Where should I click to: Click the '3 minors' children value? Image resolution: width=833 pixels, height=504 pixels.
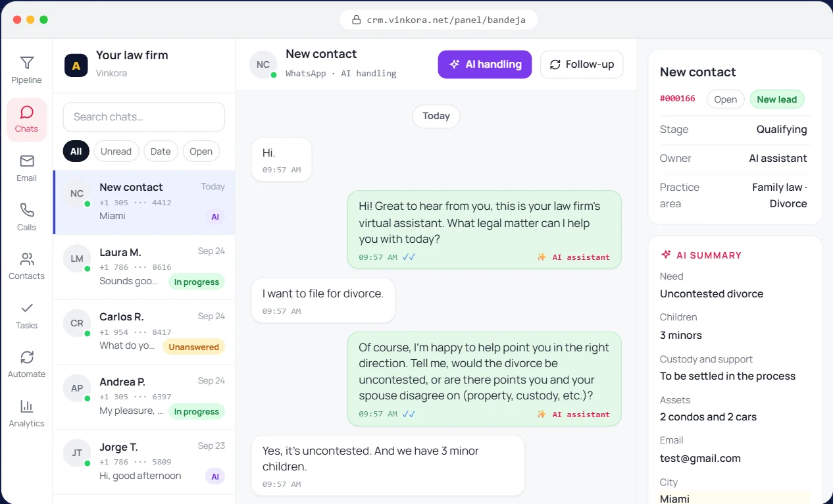[681, 336]
